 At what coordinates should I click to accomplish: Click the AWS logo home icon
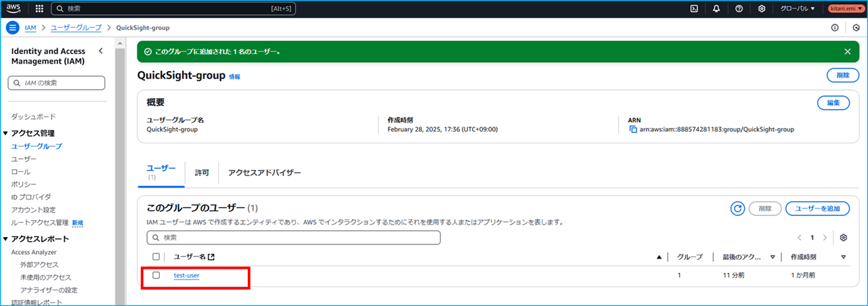[x=14, y=9]
